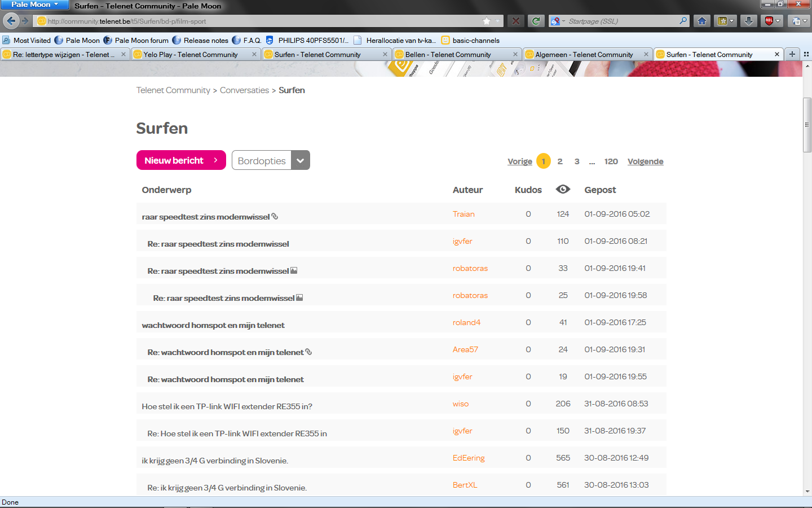The image size is (812, 508).
Task: Open author profile Traian
Action: pos(464,214)
